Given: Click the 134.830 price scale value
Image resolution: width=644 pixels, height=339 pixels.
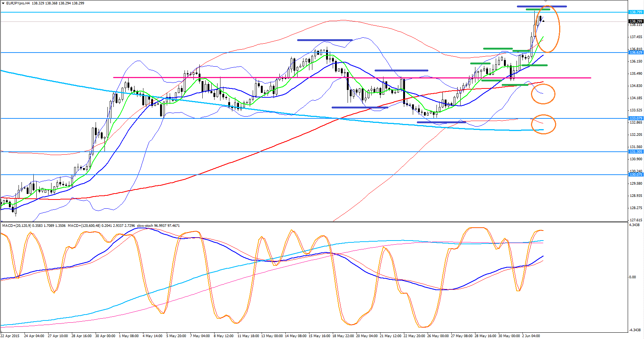Looking at the screenshot, I should click(636, 86).
